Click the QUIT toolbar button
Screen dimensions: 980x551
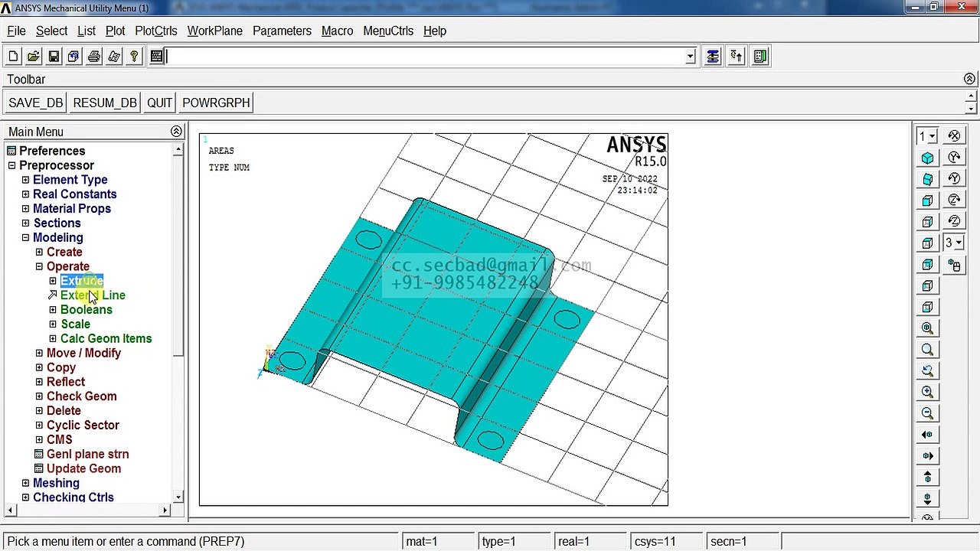click(x=160, y=103)
